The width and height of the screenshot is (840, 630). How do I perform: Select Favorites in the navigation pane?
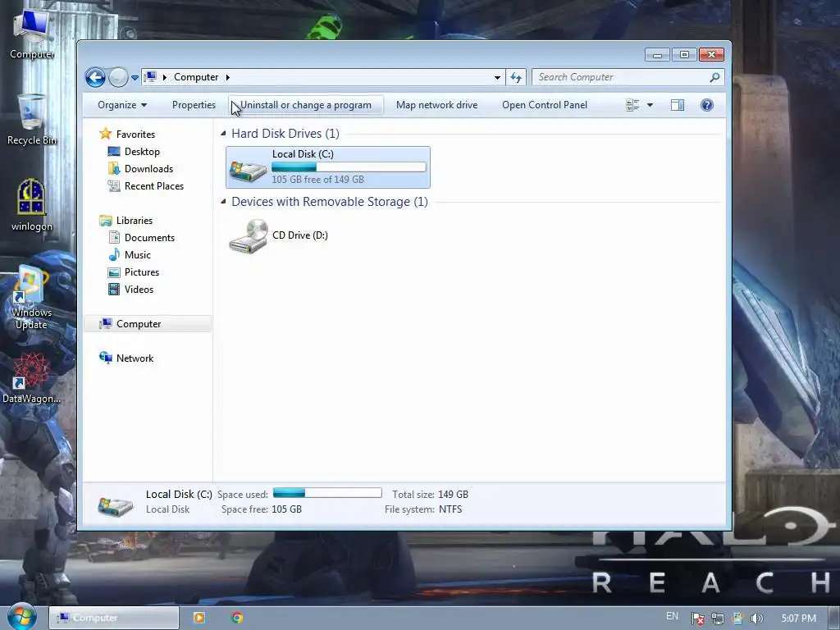pyautogui.click(x=135, y=135)
